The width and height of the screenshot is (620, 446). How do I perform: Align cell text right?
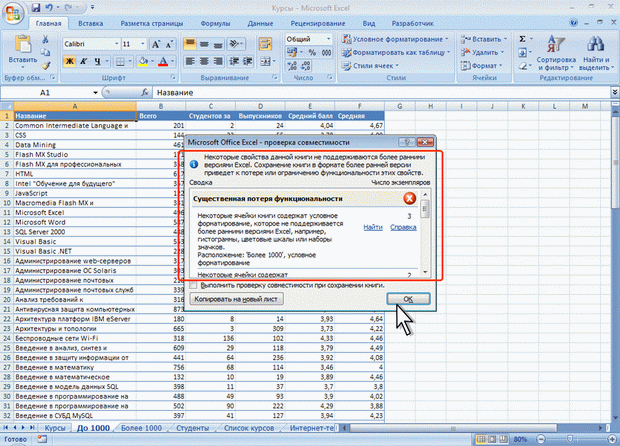tap(218, 61)
